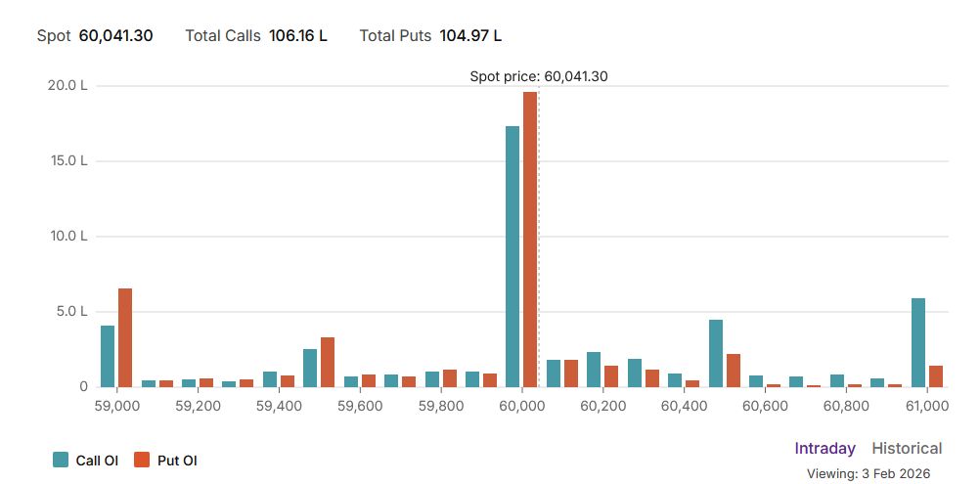Switch to the Intraday tab
The width and height of the screenshot is (980, 484).
click(x=824, y=449)
